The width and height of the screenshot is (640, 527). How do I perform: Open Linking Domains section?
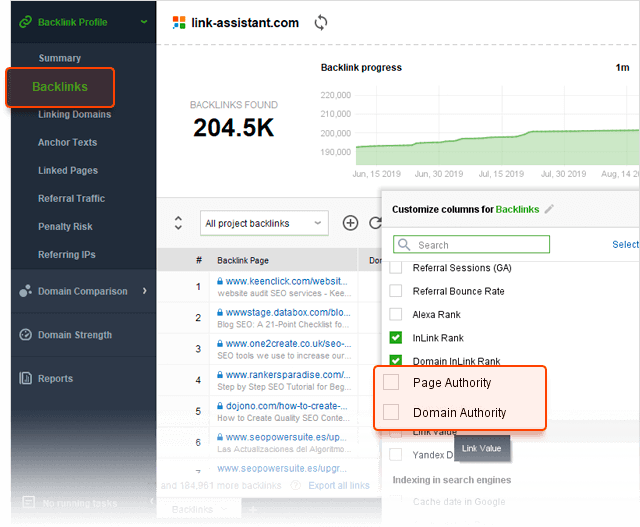(74, 114)
